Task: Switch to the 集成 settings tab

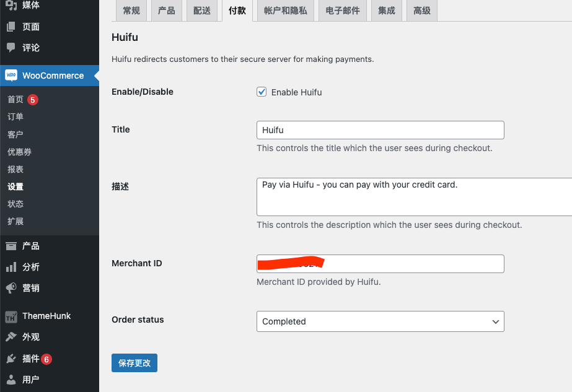Action: [x=387, y=11]
